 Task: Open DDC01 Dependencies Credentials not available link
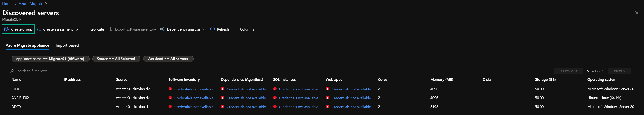click(x=246, y=107)
